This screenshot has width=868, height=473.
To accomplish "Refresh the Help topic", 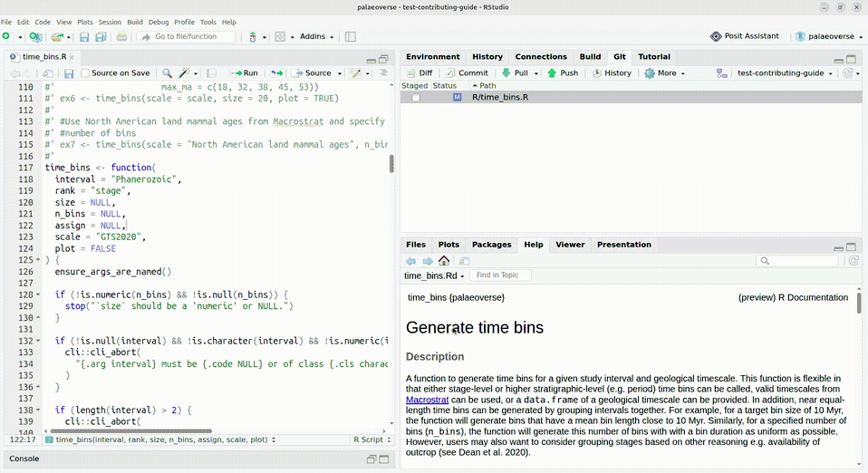I will pyautogui.click(x=854, y=261).
